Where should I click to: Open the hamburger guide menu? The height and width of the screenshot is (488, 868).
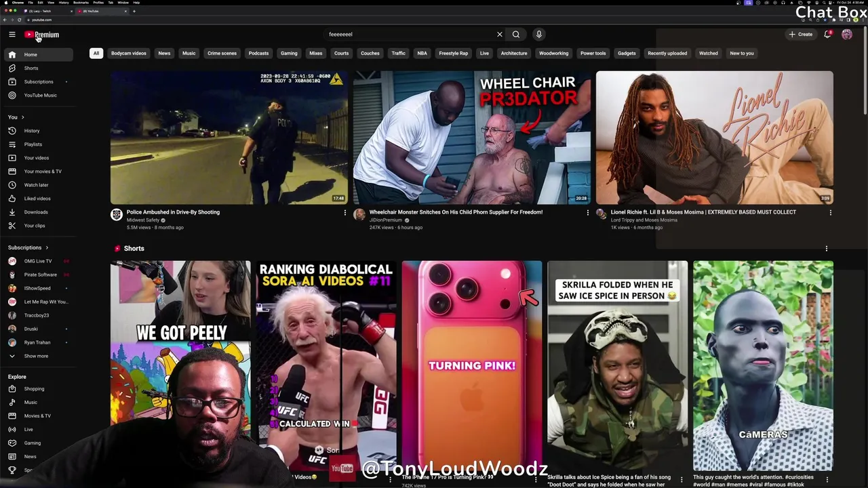12,35
